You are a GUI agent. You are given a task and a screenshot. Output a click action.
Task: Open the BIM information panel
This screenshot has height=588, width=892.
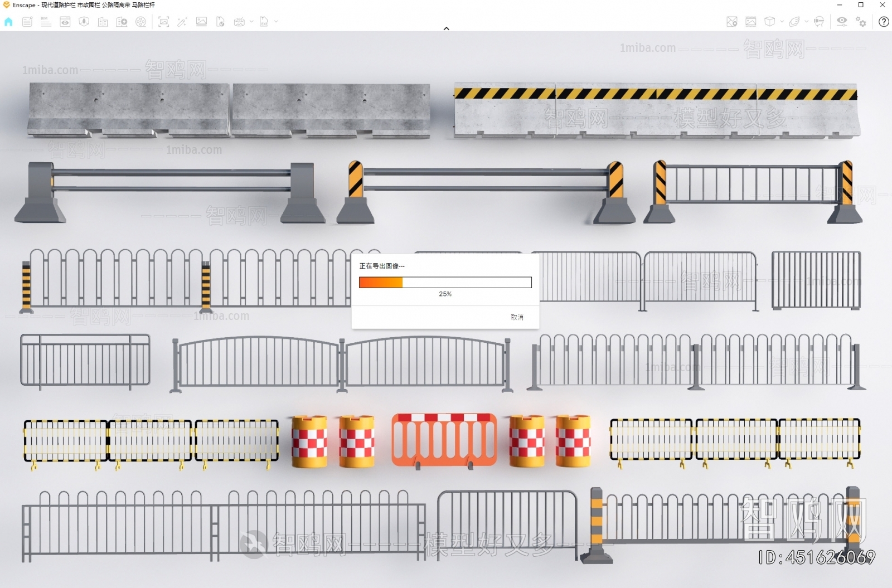click(x=46, y=22)
